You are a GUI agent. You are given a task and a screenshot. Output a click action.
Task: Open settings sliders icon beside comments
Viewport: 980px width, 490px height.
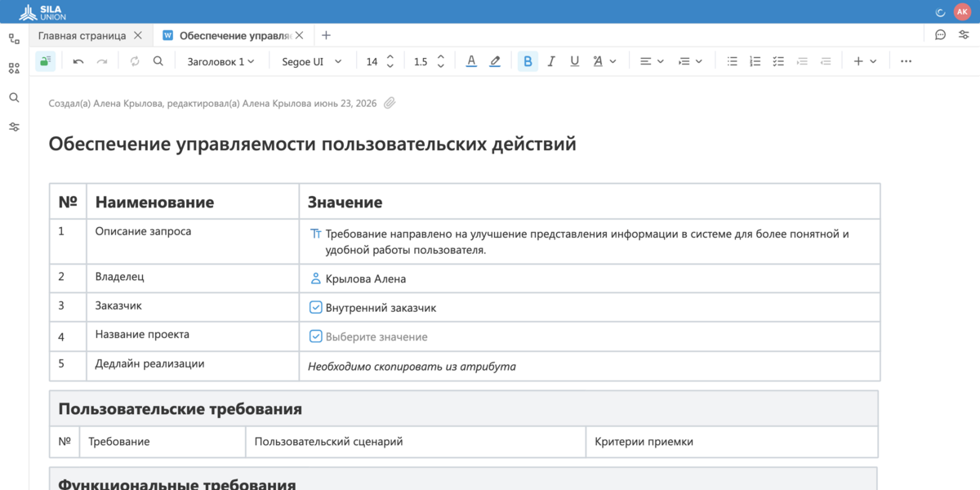pos(964,35)
